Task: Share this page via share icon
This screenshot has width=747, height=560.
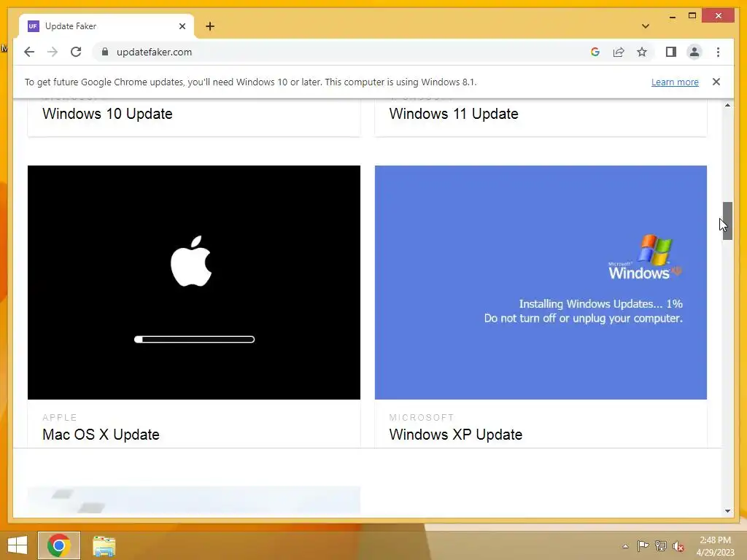Action: pos(619,52)
